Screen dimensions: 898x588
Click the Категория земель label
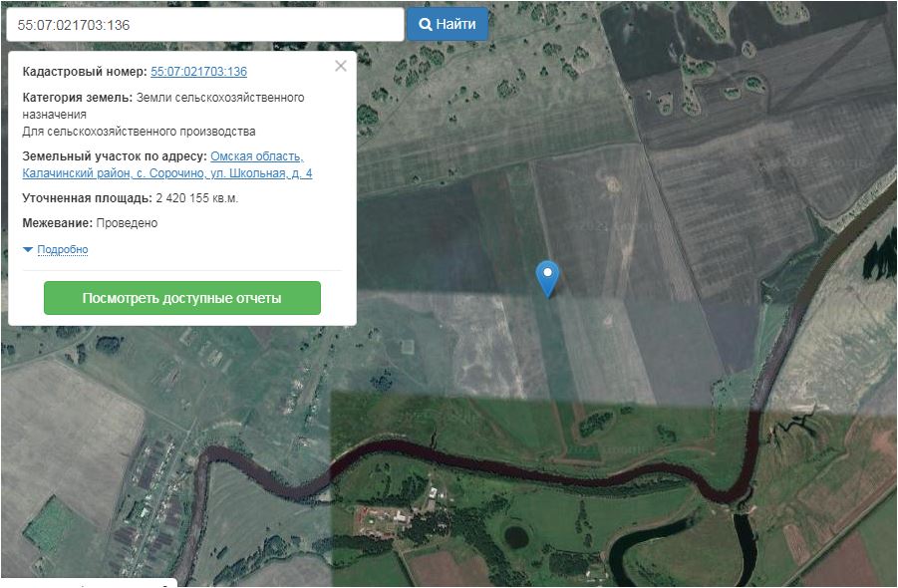click(78, 98)
